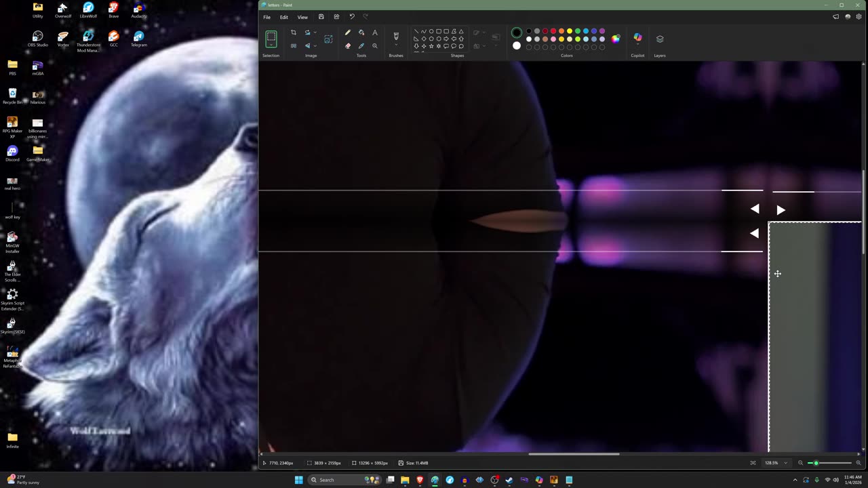Click the Save icon in Paint
This screenshot has height=488, width=868.
321,17
